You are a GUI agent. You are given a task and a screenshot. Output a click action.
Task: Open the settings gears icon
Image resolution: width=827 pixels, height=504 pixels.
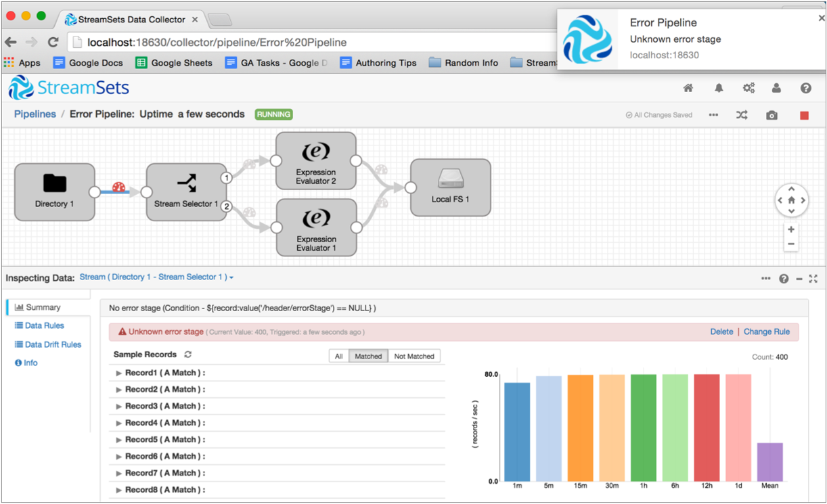pyautogui.click(x=748, y=88)
